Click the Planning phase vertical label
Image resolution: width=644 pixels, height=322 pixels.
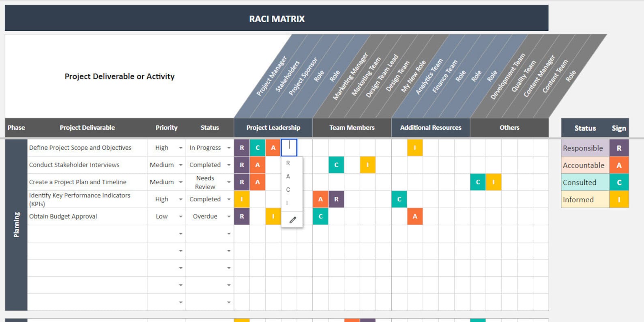[16, 225]
